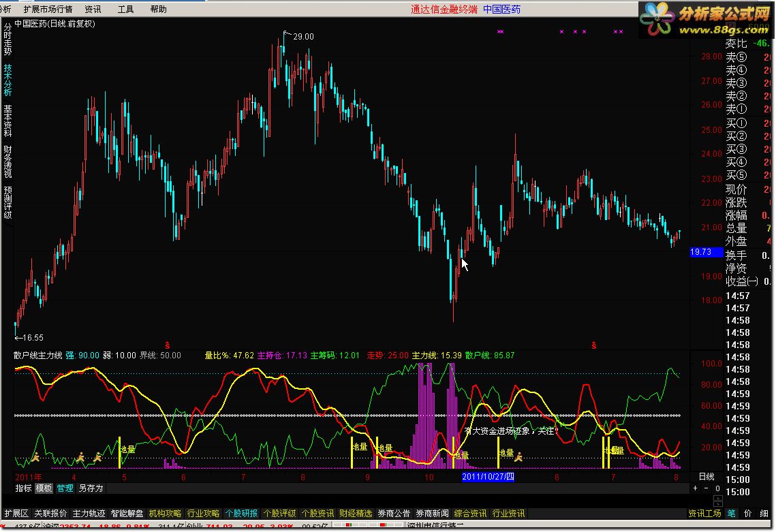776x532 pixels.
Task: Switch to the 分时走势 side tab
Action: 7,40
